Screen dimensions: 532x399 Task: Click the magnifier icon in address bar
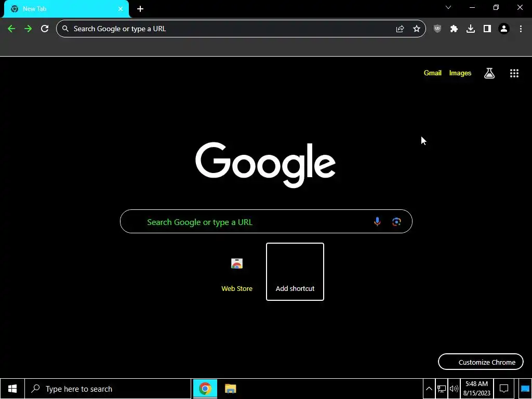click(x=65, y=29)
